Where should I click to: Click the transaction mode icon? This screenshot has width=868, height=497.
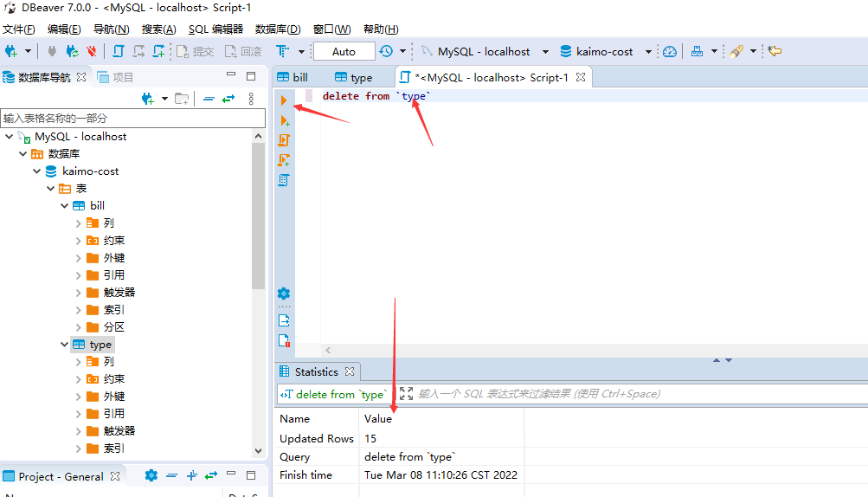[x=282, y=52]
